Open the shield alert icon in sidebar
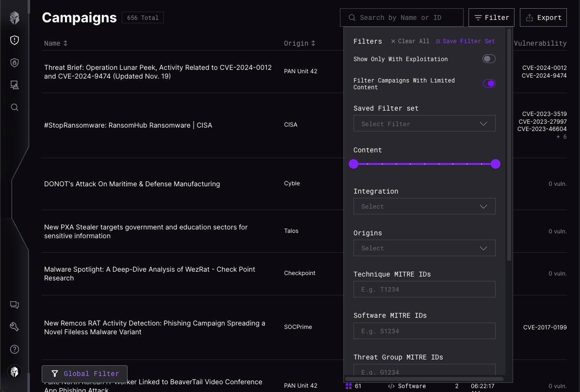Image resolution: width=580 pixels, height=392 pixels. (15, 40)
